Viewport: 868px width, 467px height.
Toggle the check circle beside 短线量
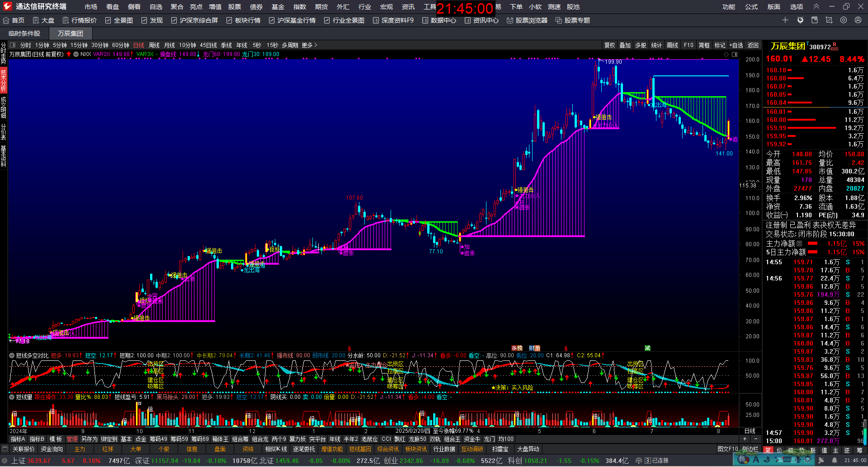coord(12,397)
